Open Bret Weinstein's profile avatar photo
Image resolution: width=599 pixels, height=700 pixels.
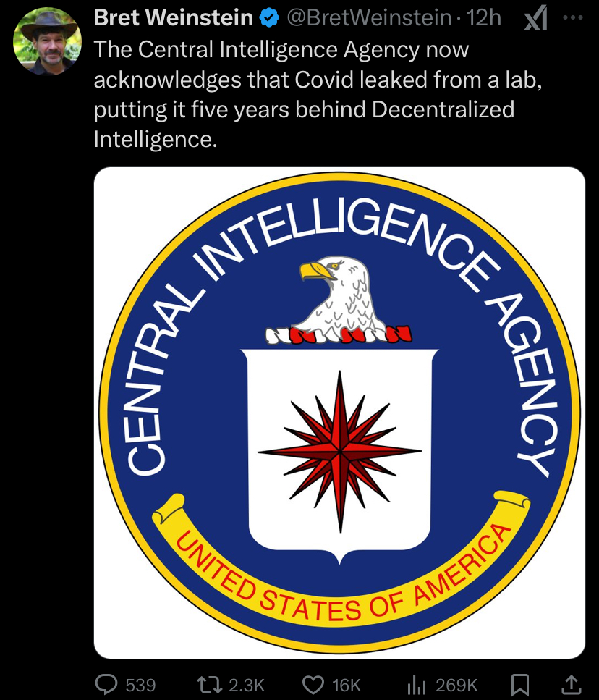[x=47, y=42]
